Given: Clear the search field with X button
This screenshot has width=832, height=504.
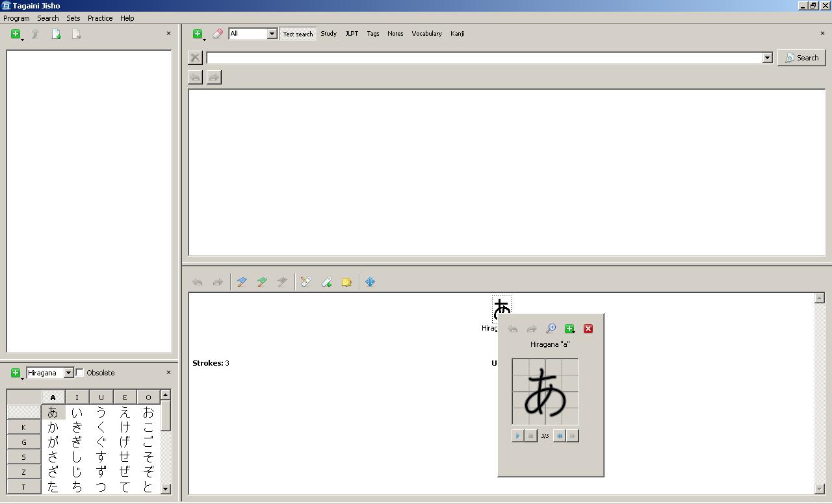Looking at the screenshot, I should click(195, 58).
